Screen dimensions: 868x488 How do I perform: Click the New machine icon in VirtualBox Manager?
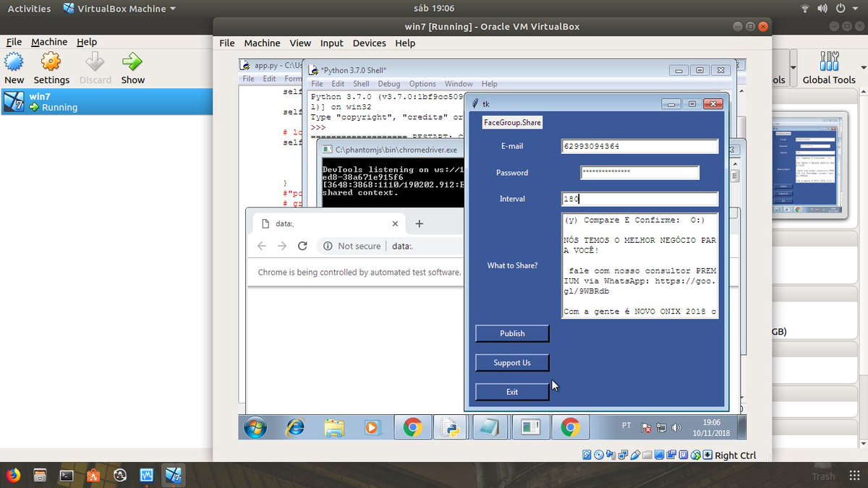pyautogui.click(x=14, y=61)
